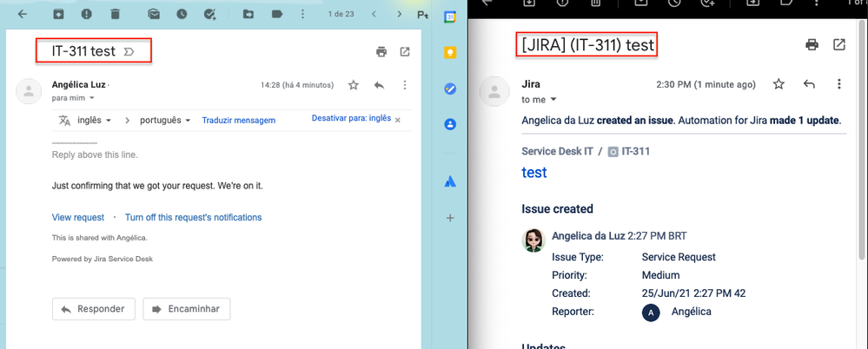Click the 'Reply above this line.' text
This screenshot has height=349, width=868.
(95, 155)
